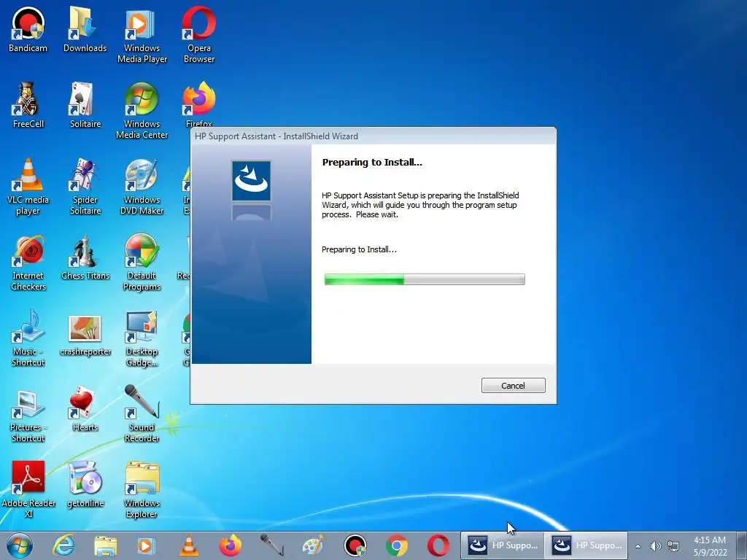Open Paint from the taskbar

click(x=313, y=545)
